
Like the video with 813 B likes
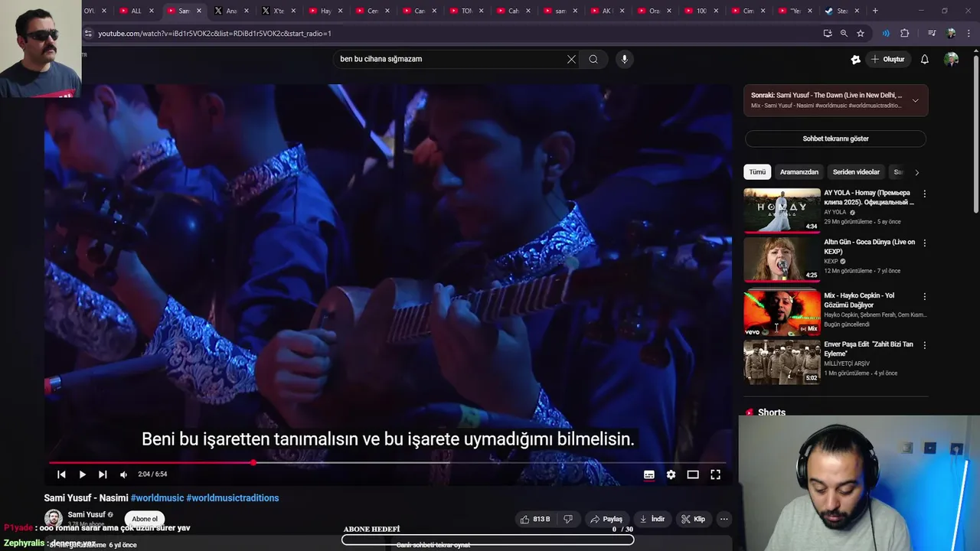(535, 519)
